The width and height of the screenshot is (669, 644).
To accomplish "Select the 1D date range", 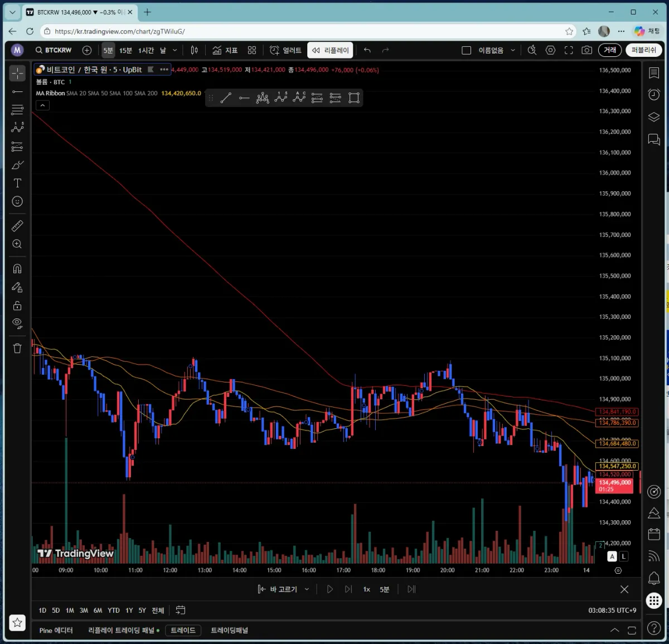I will [x=42, y=611].
